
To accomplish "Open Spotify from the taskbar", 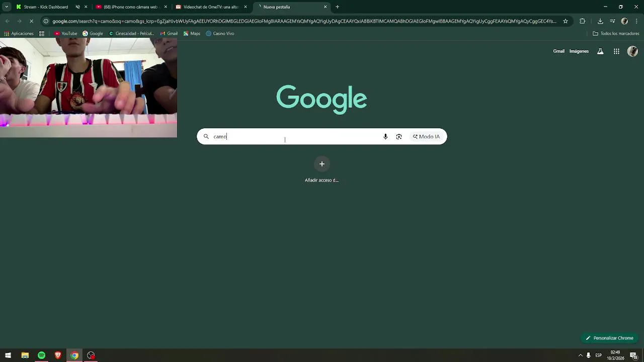I will (x=41, y=355).
